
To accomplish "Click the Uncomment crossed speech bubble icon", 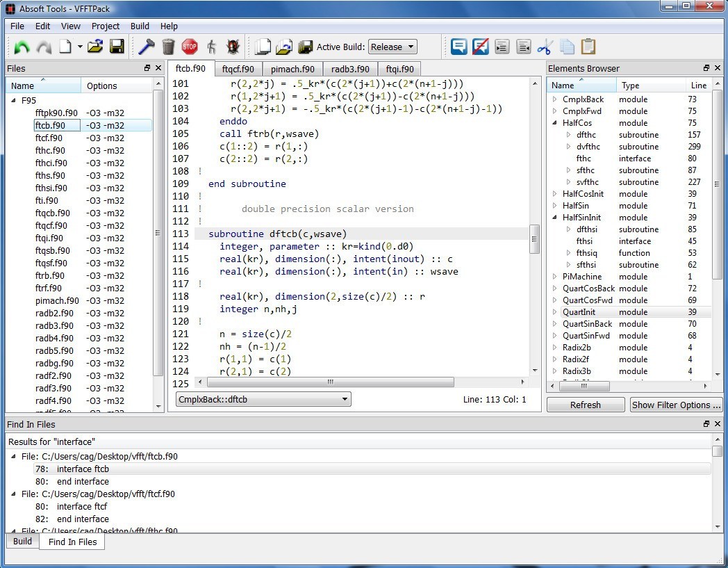I will (x=481, y=47).
